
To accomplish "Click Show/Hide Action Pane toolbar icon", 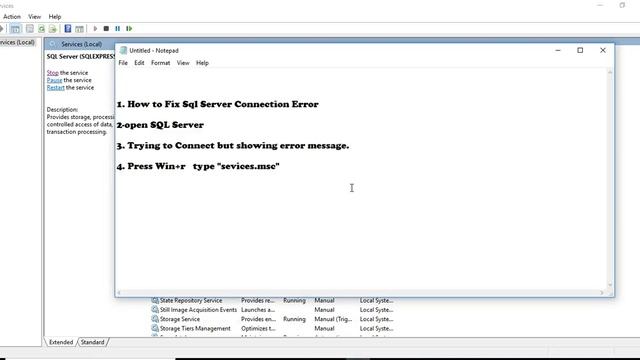I will pos(80,29).
